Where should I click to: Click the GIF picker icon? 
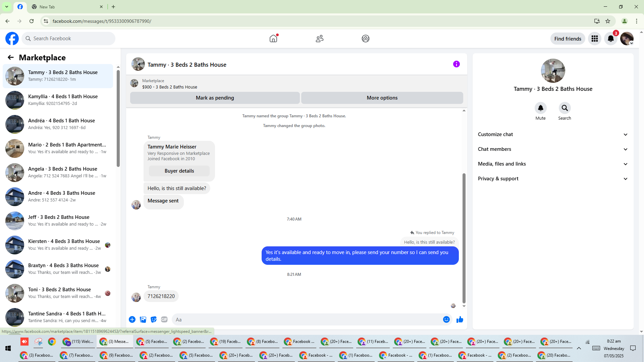tap(164, 319)
